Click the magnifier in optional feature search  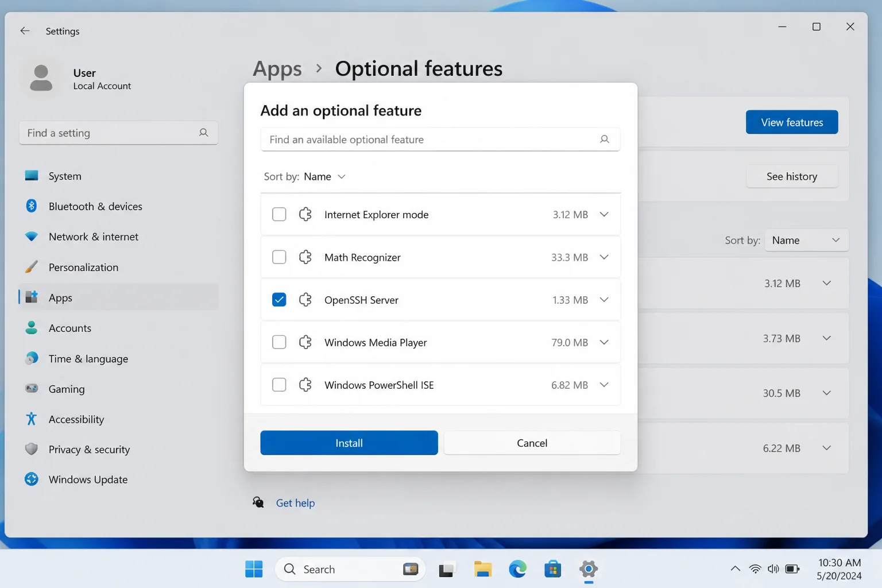(604, 139)
